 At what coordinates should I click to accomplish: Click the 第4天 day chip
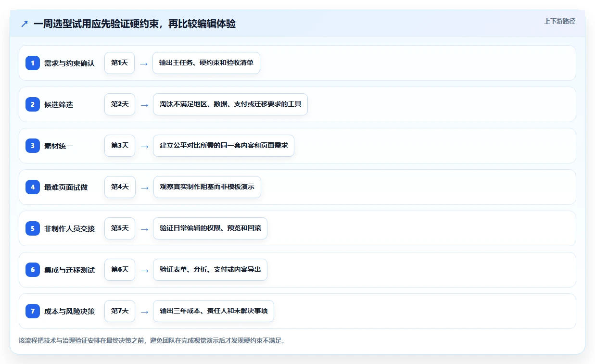coord(120,187)
